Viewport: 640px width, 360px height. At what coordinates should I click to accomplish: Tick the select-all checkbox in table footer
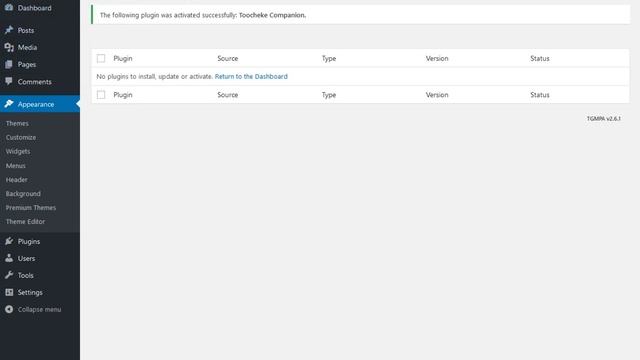[x=101, y=95]
